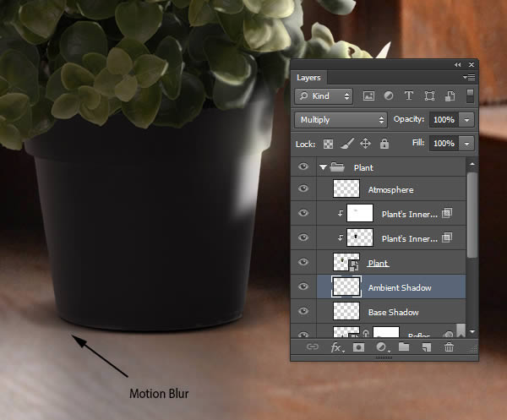Select the Plant group name row

(391, 167)
